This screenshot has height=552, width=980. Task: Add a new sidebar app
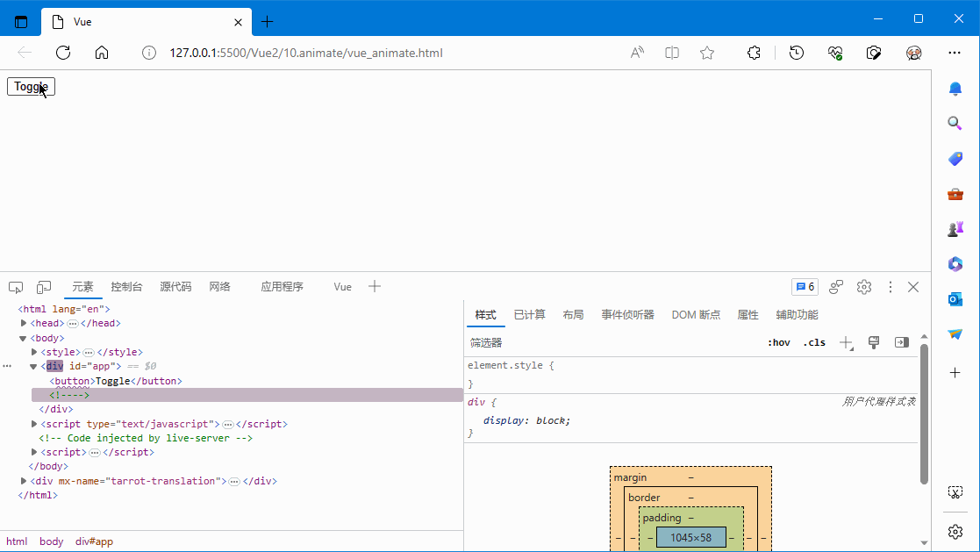pos(955,373)
